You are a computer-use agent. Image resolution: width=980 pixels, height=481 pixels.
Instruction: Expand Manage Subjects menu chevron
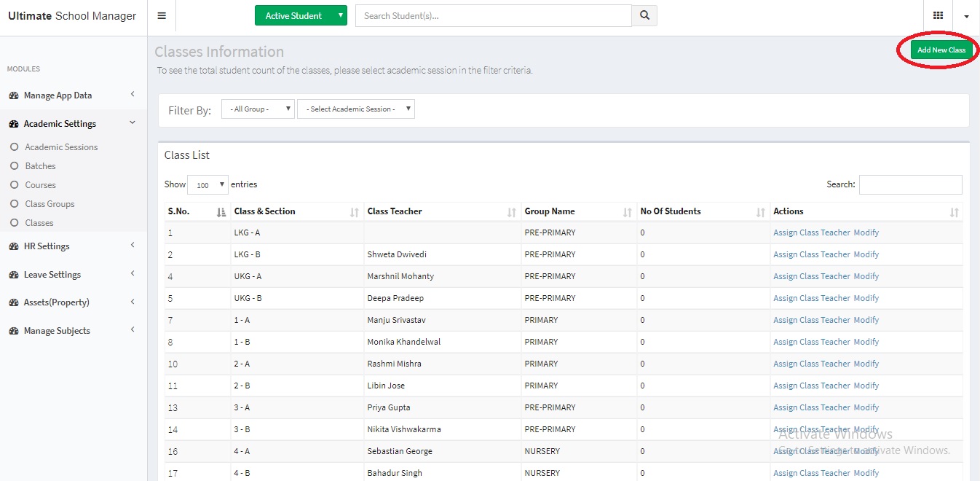tap(133, 329)
